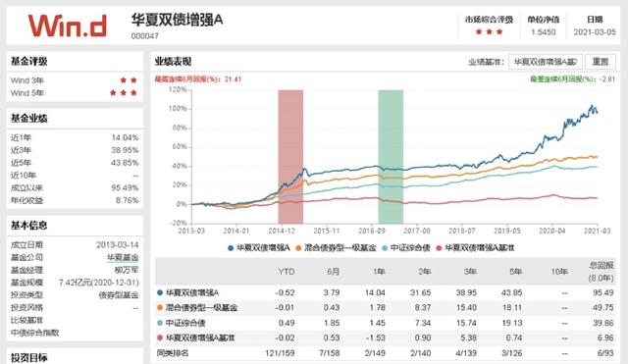Click the 1年 column header
The image size is (628, 364).
pyautogui.click(x=379, y=272)
